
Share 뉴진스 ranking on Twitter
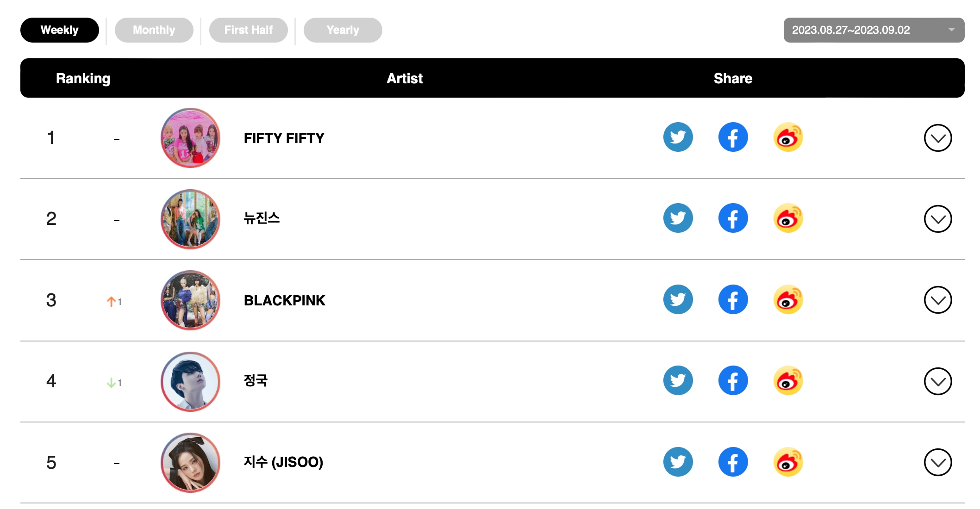point(678,218)
